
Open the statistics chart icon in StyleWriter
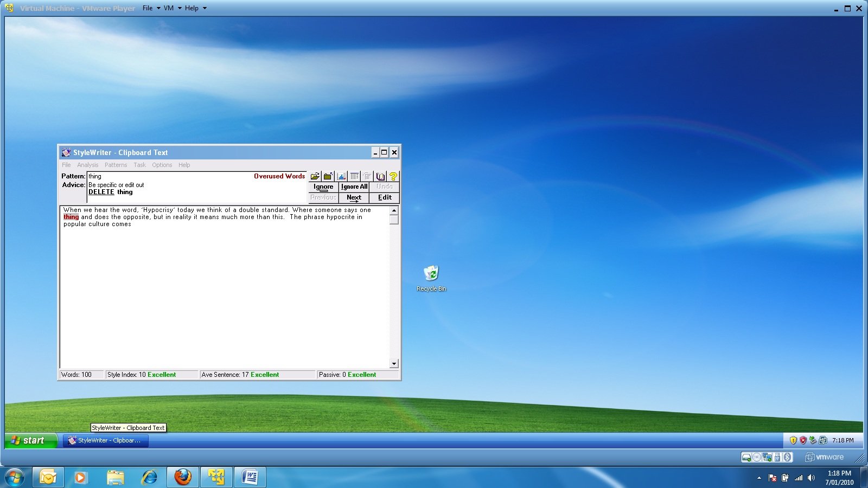pos(341,176)
